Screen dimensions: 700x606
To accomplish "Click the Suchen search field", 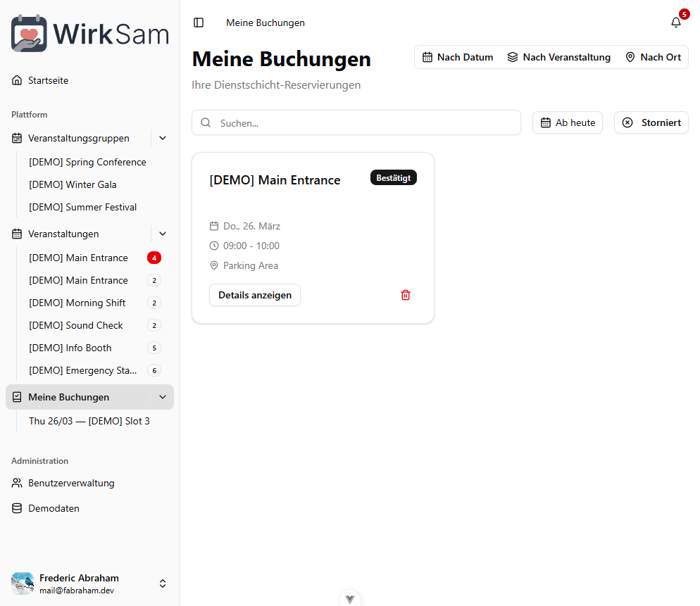I will tap(356, 122).
